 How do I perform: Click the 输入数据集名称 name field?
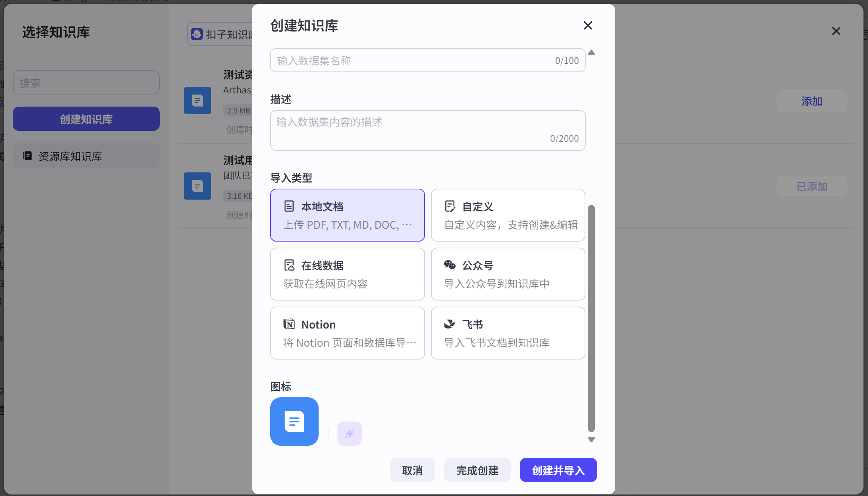pyautogui.click(x=428, y=60)
